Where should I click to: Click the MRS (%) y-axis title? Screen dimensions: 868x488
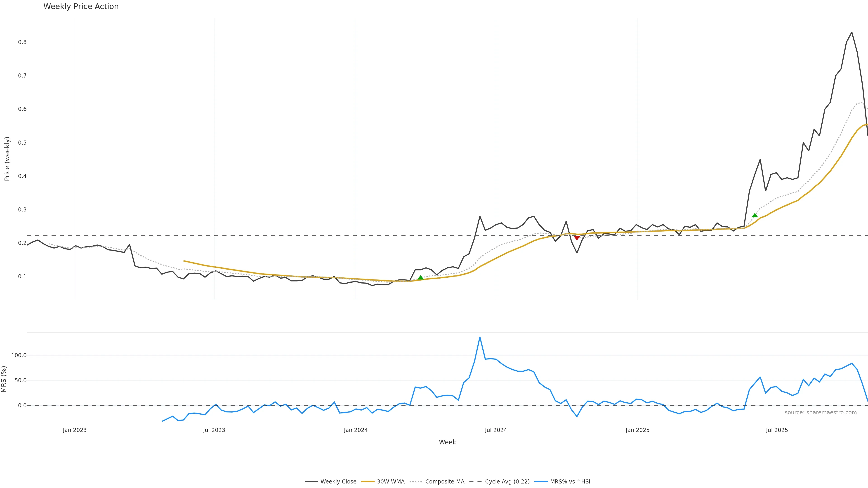click(4, 379)
